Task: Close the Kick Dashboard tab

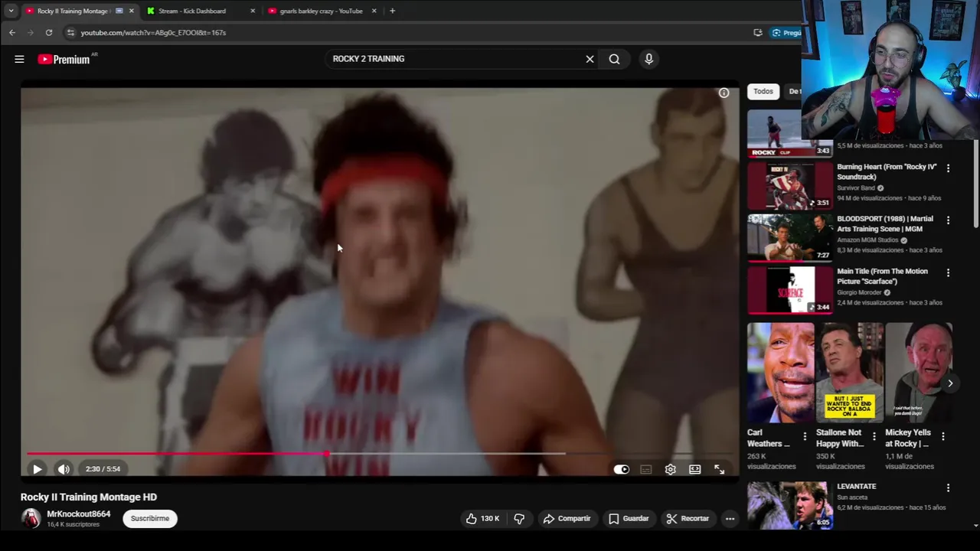Action: (x=253, y=11)
